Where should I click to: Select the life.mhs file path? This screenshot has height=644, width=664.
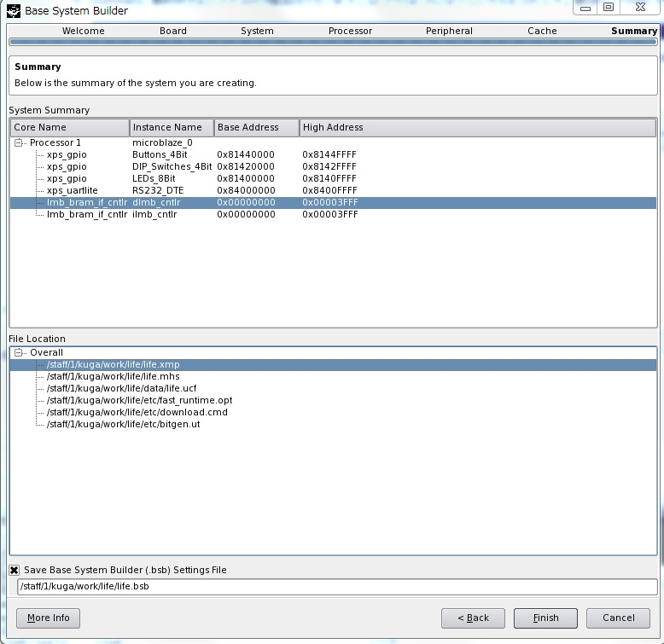pyautogui.click(x=113, y=376)
